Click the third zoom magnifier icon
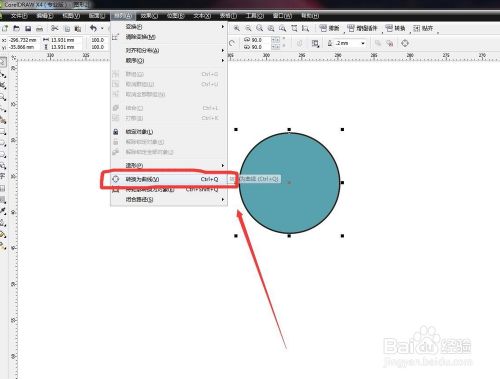This screenshot has height=379, width=500. [x=260, y=29]
